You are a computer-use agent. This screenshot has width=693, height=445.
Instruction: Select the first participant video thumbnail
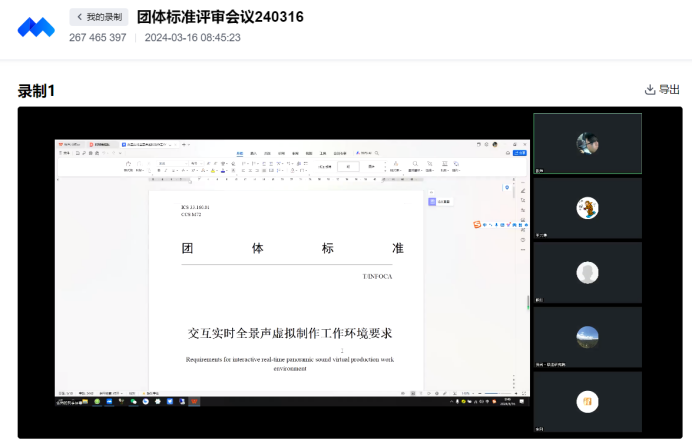(x=587, y=143)
